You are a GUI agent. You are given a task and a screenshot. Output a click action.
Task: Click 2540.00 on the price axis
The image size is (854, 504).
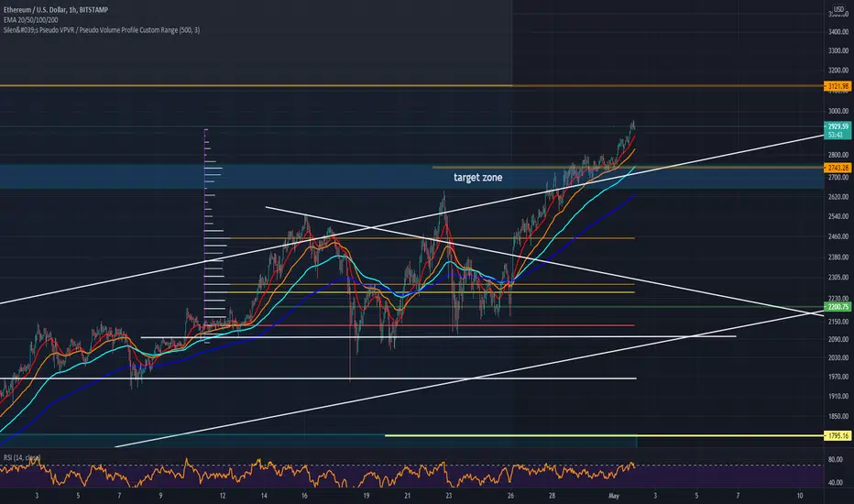coord(838,216)
